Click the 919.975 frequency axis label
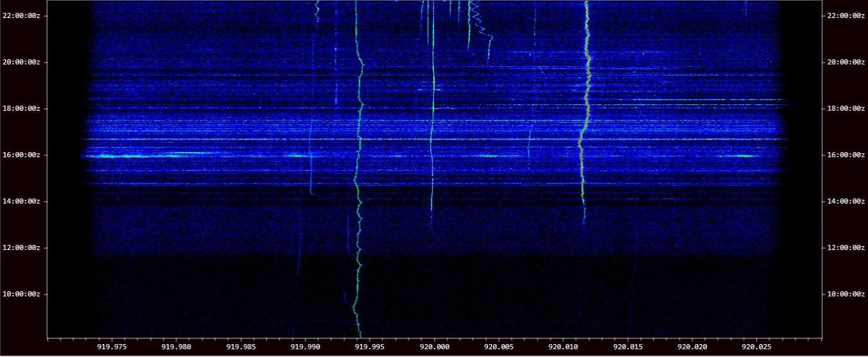 click(x=112, y=346)
